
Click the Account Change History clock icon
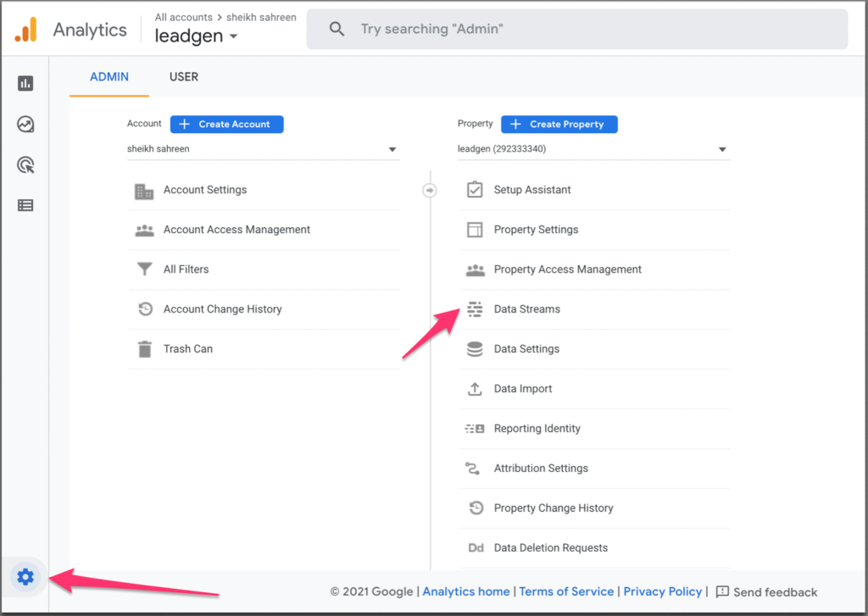(146, 308)
